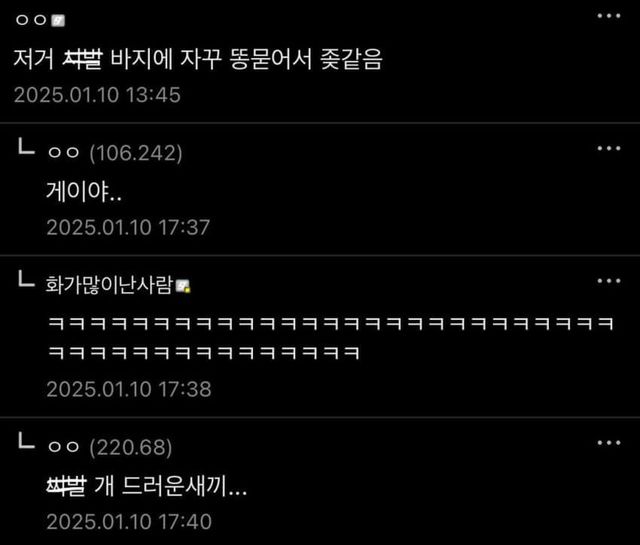640x545 pixels.
Task: Select the top commenter nickname ㅇㅇ
Action: [x=31, y=20]
